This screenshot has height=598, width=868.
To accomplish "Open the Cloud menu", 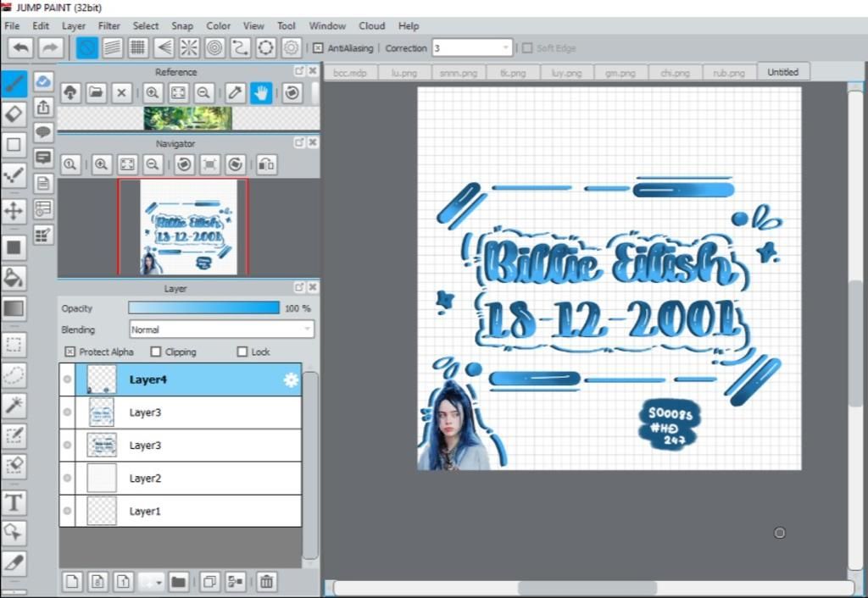I will click(371, 25).
